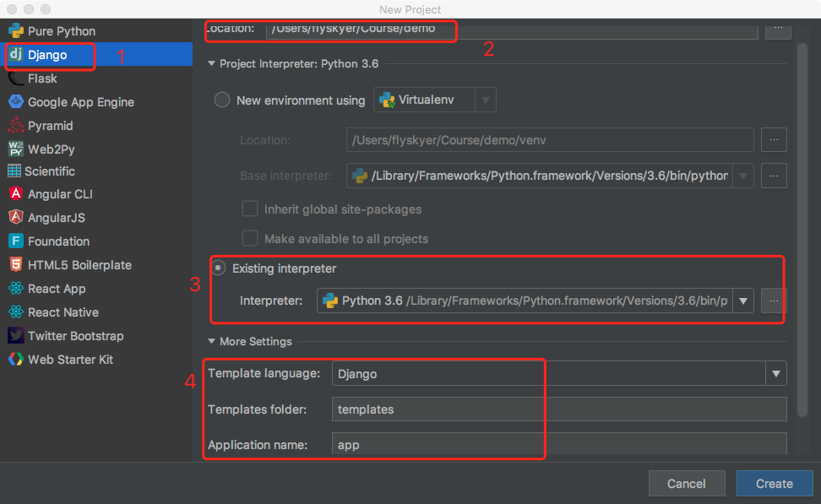Select the HTML5 Boilerplate list entry
This screenshot has width=821, height=504.
96,265
